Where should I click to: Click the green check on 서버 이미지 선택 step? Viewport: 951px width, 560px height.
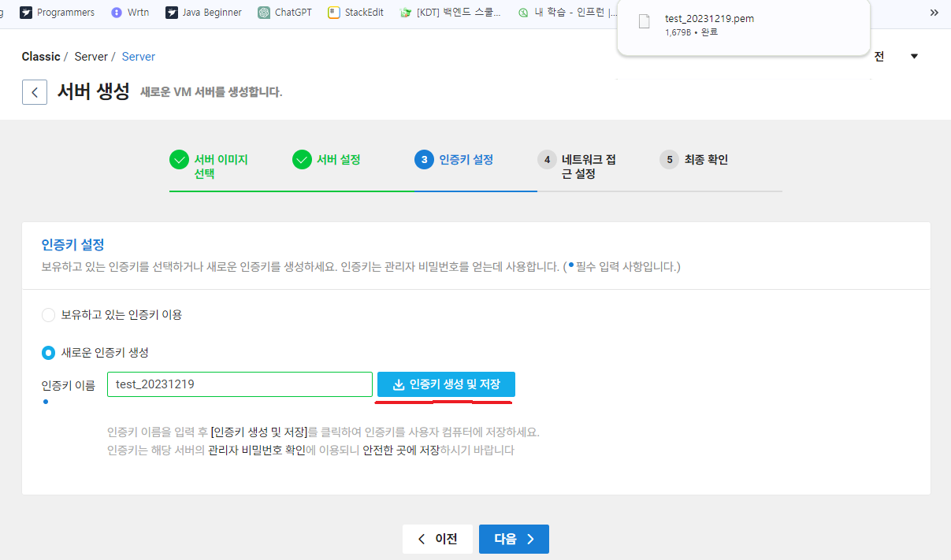179,159
